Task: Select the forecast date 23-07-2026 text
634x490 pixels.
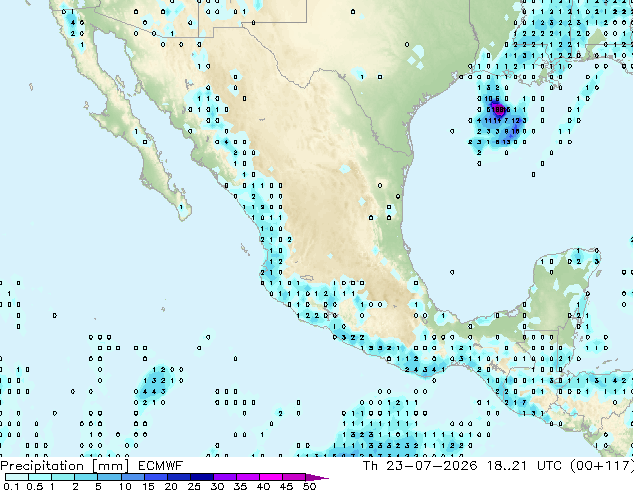Action: [432, 466]
